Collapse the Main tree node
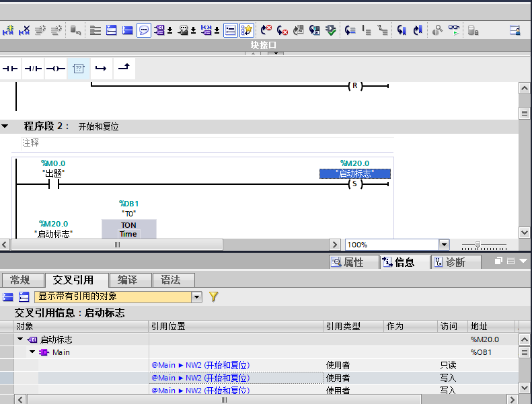This screenshot has width=532, height=404. (x=32, y=352)
